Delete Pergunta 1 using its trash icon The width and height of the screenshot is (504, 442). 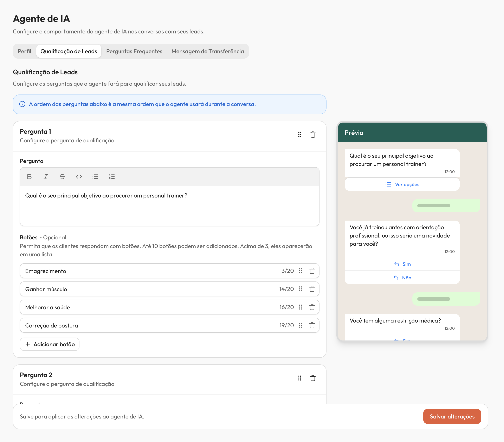tap(313, 135)
